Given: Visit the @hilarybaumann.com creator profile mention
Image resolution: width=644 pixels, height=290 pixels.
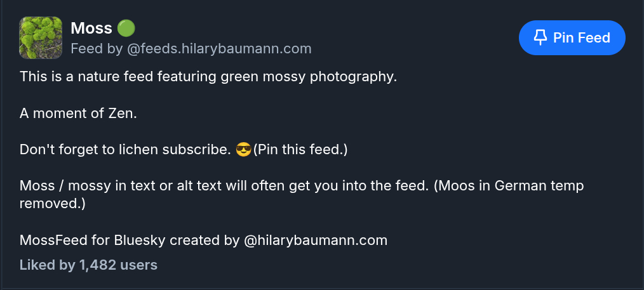Looking at the screenshot, I should tap(315, 241).
